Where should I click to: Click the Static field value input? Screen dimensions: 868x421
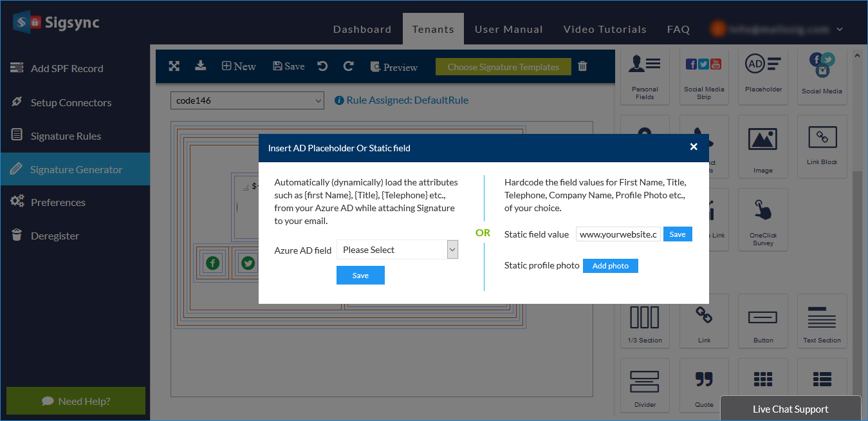[x=618, y=234]
